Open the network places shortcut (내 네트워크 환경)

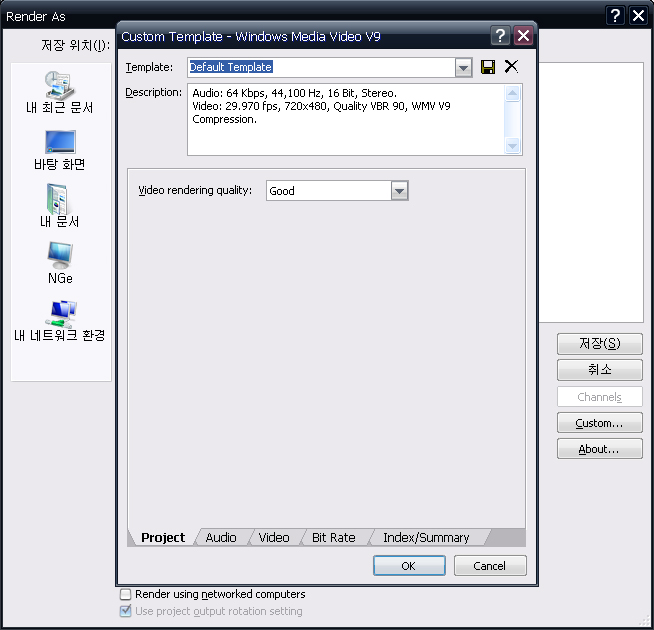pos(59,320)
